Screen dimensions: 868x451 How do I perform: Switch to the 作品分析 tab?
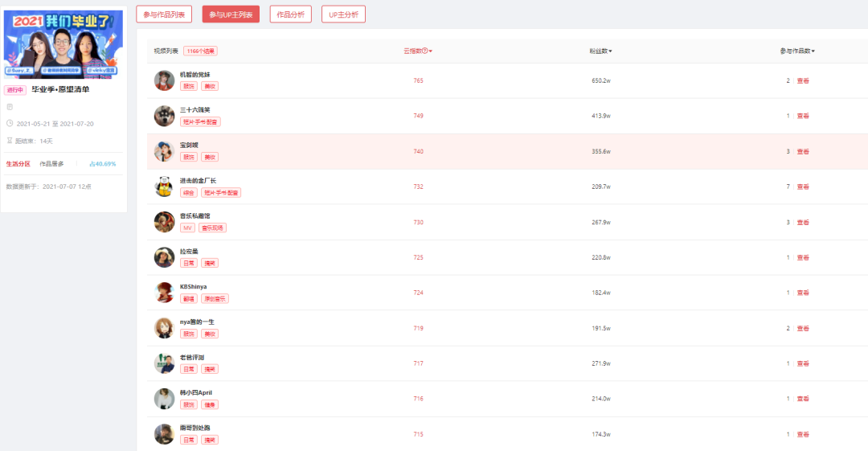click(291, 14)
